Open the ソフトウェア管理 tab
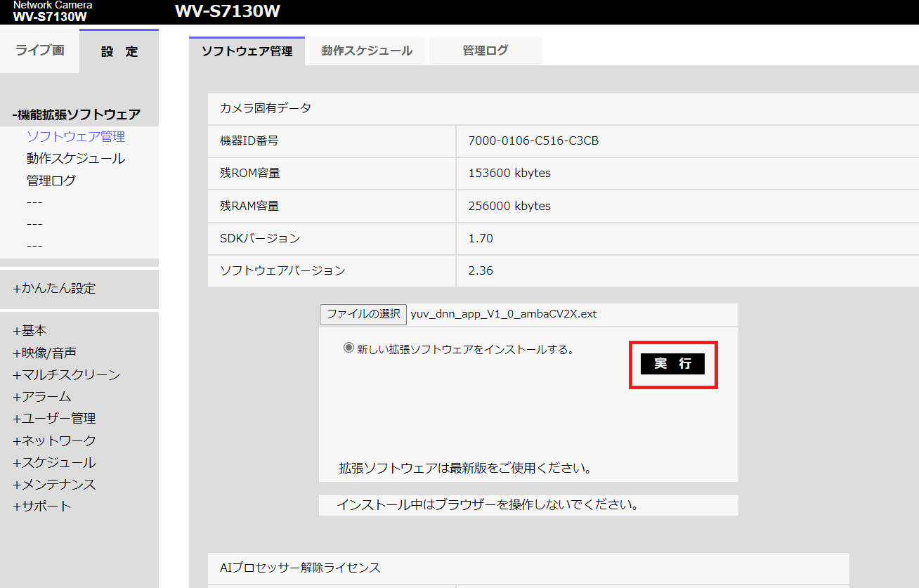This screenshot has width=919, height=588. [247, 51]
